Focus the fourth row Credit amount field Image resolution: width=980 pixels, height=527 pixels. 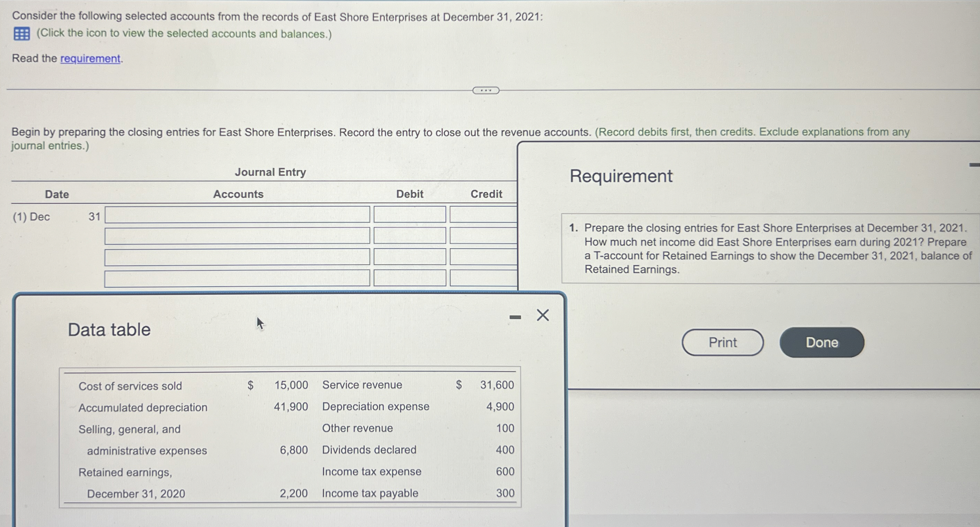(483, 278)
